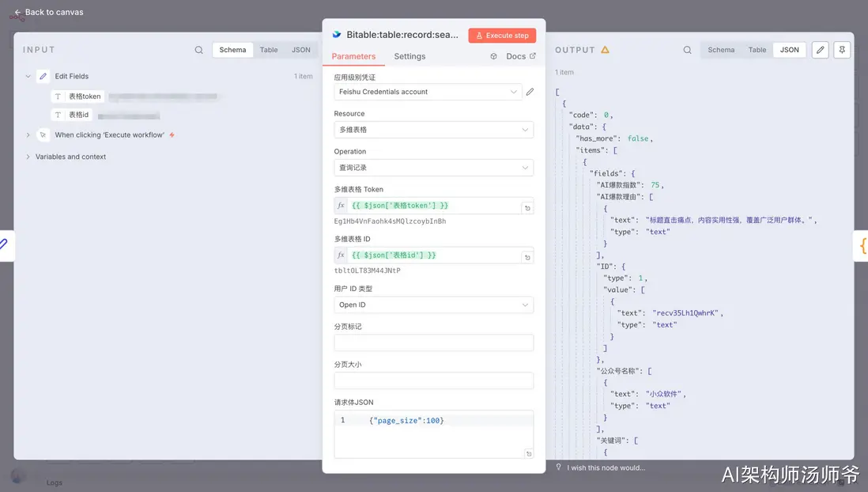The image size is (868, 492).
Task: Go back to canvas
Action: tap(49, 12)
